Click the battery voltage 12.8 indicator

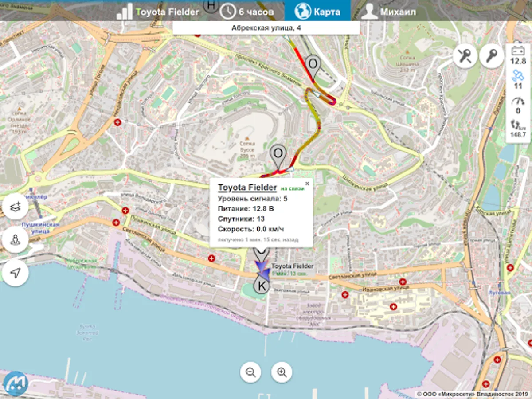click(518, 56)
